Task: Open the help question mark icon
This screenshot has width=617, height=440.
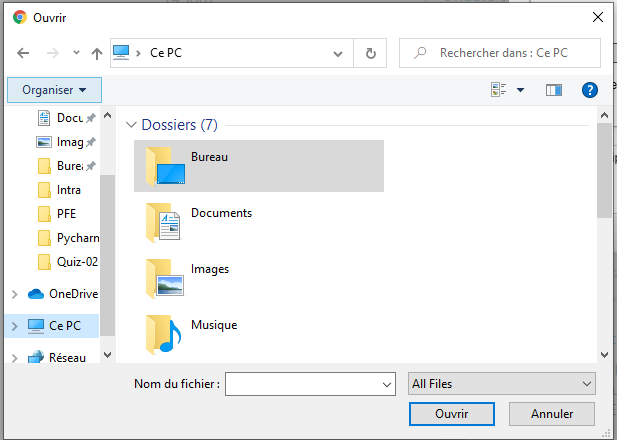Action: [x=589, y=90]
